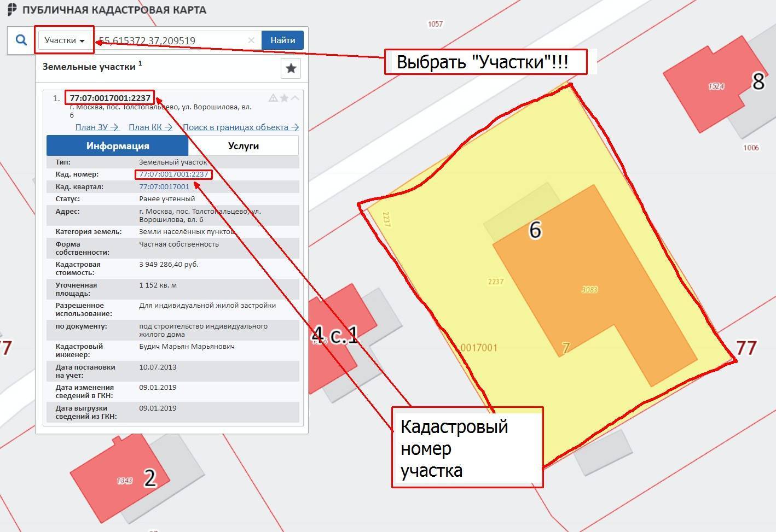Clear the search field with X icon
The height and width of the screenshot is (532, 776).
(251, 40)
